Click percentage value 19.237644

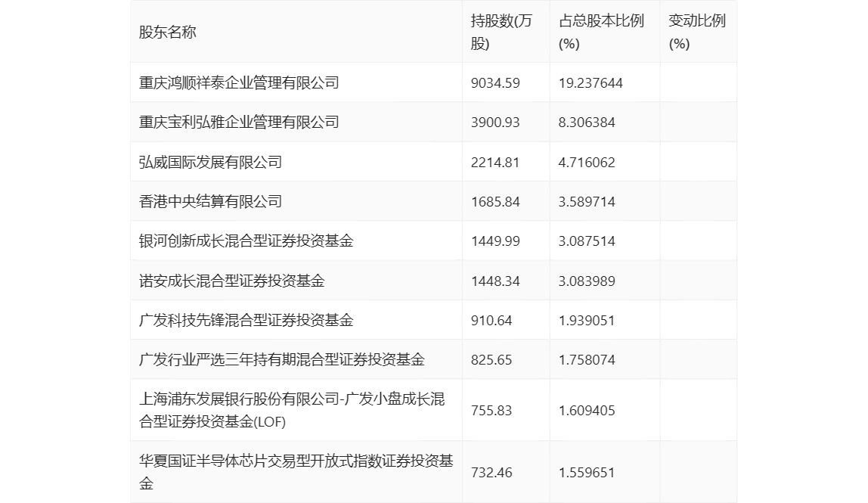[x=591, y=83]
